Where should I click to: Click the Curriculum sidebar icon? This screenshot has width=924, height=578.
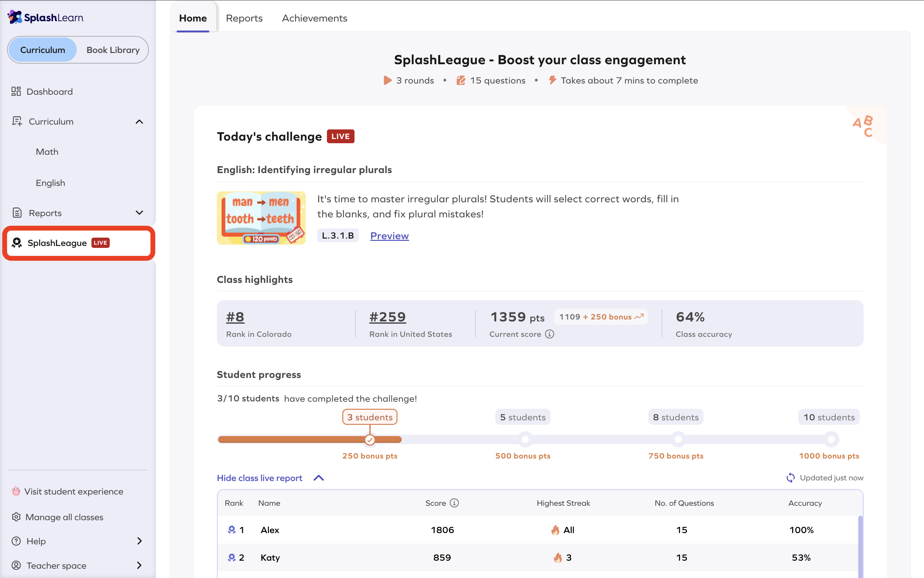pyautogui.click(x=17, y=121)
